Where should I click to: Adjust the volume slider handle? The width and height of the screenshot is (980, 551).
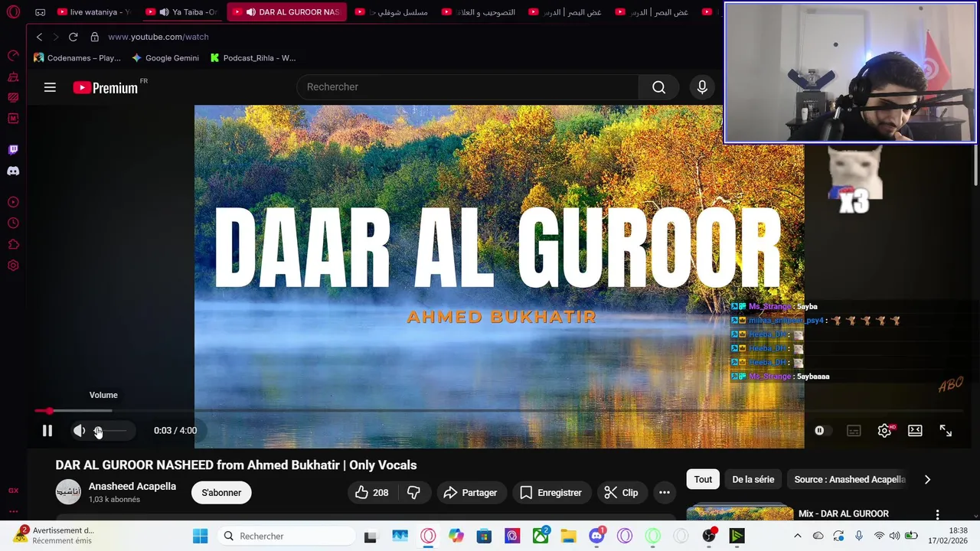98,431
